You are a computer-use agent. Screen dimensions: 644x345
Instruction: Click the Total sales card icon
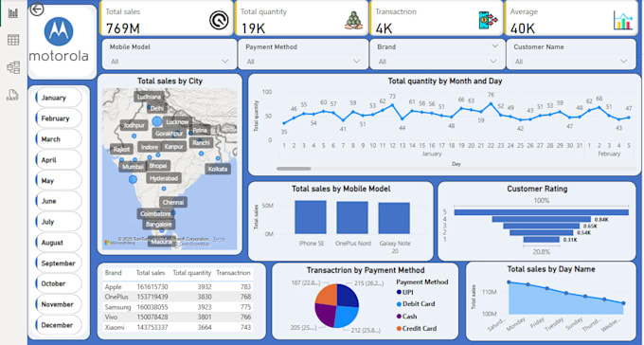(x=219, y=20)
